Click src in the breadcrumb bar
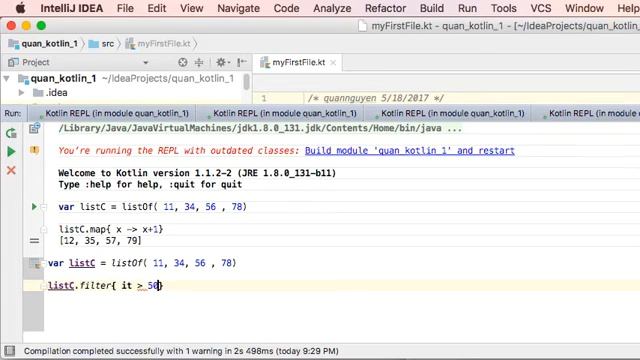 point(102,44)
